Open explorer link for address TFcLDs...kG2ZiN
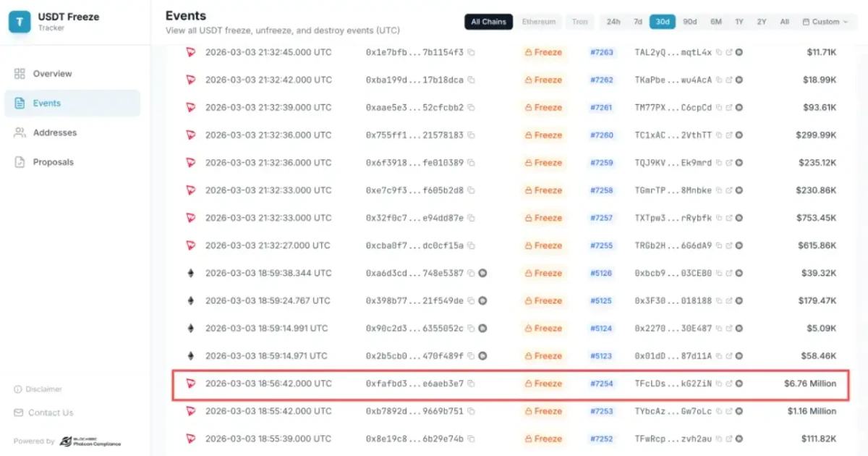The height and width of the screenshot is (456, 868). point(728,384)
